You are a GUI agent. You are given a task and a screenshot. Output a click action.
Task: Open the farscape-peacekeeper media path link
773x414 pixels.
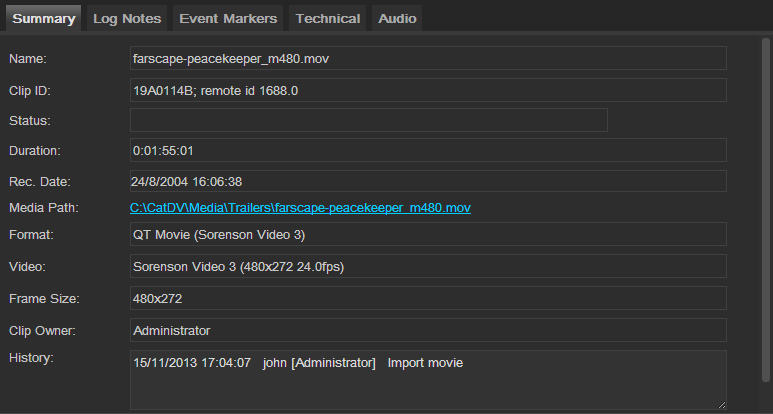300,207
